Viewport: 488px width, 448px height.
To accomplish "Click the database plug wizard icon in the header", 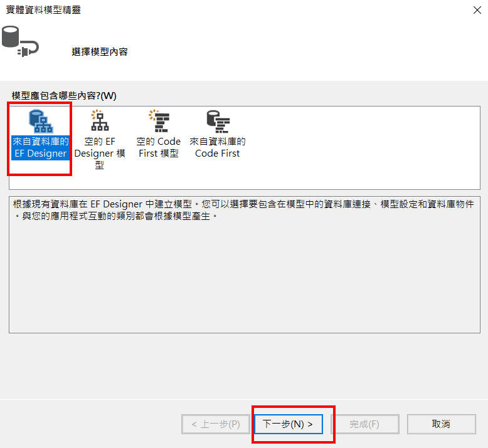I will tap(20, 41).
